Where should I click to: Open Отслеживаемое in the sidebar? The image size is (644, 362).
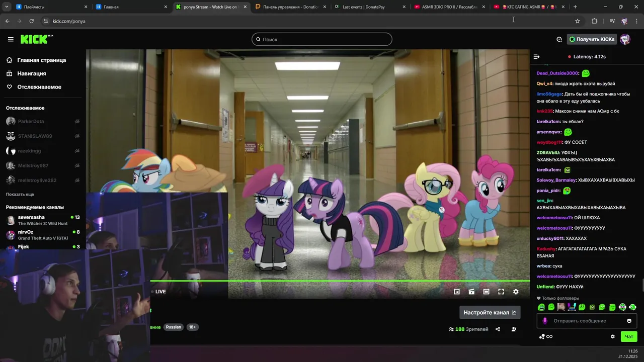click(x=34, y=87)
